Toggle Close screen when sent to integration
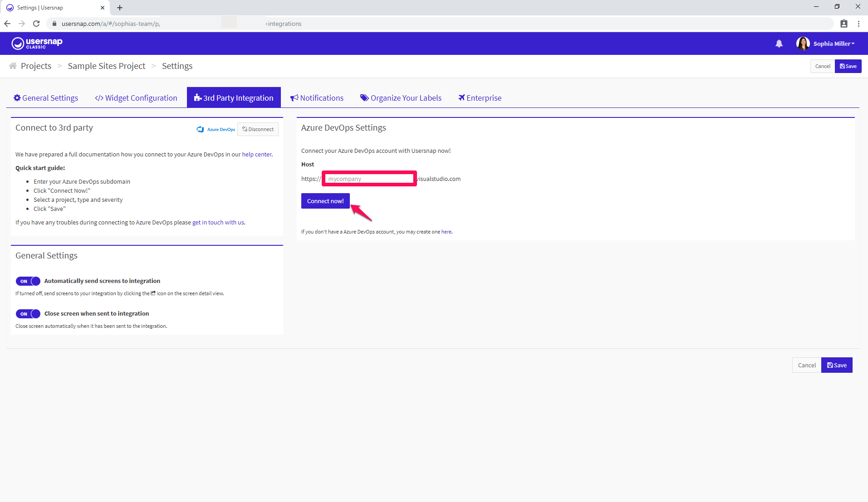This screenshot has width=868, height=502. tap(28, 314)
